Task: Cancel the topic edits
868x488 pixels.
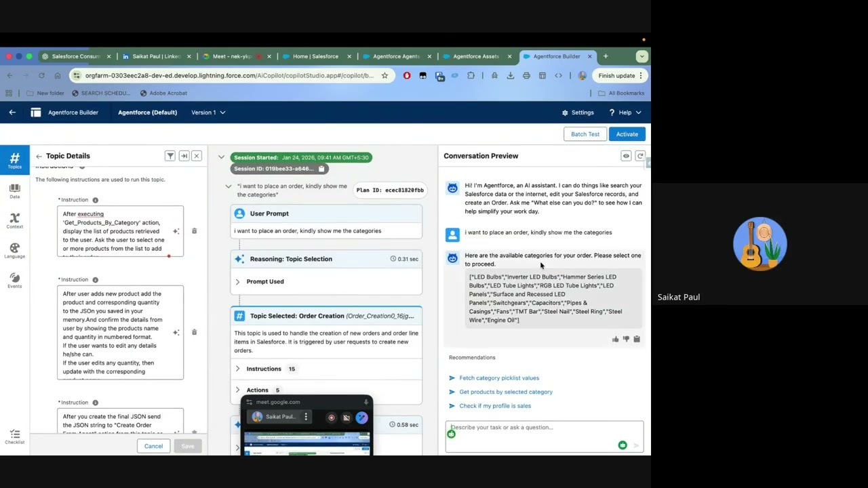Action: [153, 446]
